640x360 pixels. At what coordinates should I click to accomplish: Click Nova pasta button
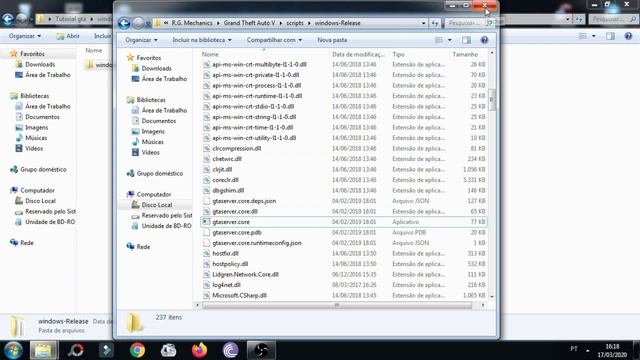click(332, 40)
